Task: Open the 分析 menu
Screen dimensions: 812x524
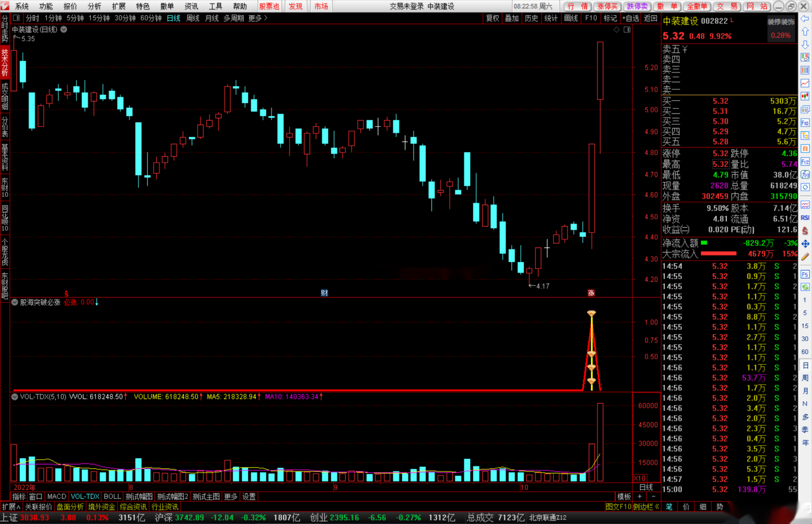Action: click(x=94, y=6)
